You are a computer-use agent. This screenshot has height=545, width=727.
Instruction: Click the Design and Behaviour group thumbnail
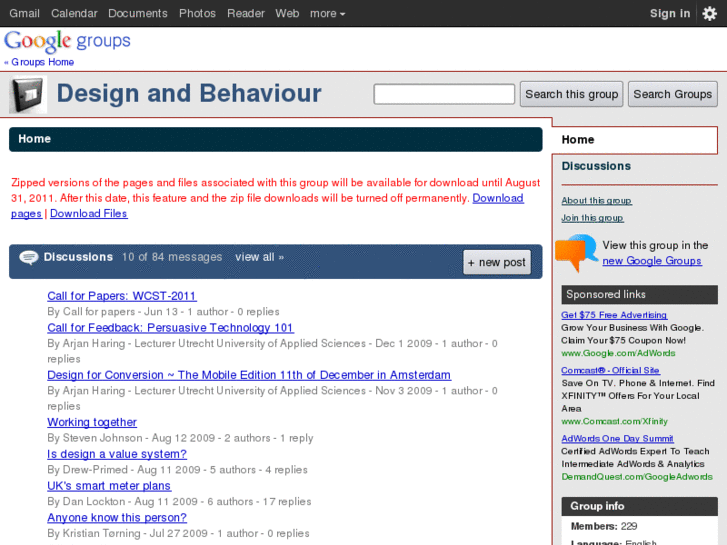click(28, 95)
